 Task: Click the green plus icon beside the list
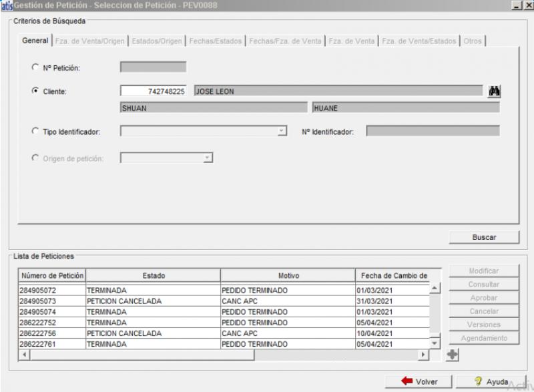(453, 355)
